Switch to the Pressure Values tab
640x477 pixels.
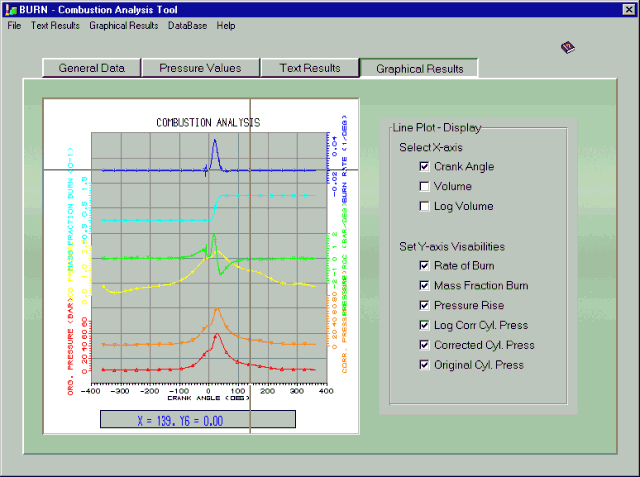pos(200,68)
